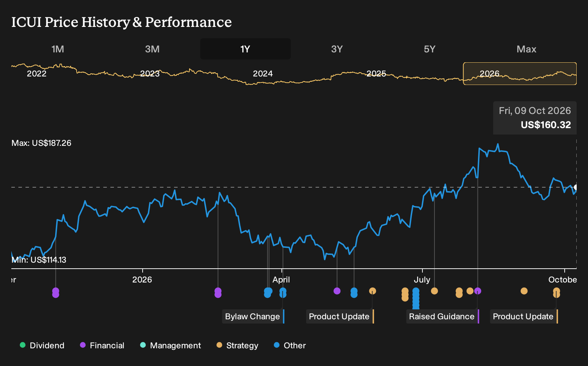588x366 pixels.
Task: Toggle the Management legend entry
Action: click(x=171, y=345)
